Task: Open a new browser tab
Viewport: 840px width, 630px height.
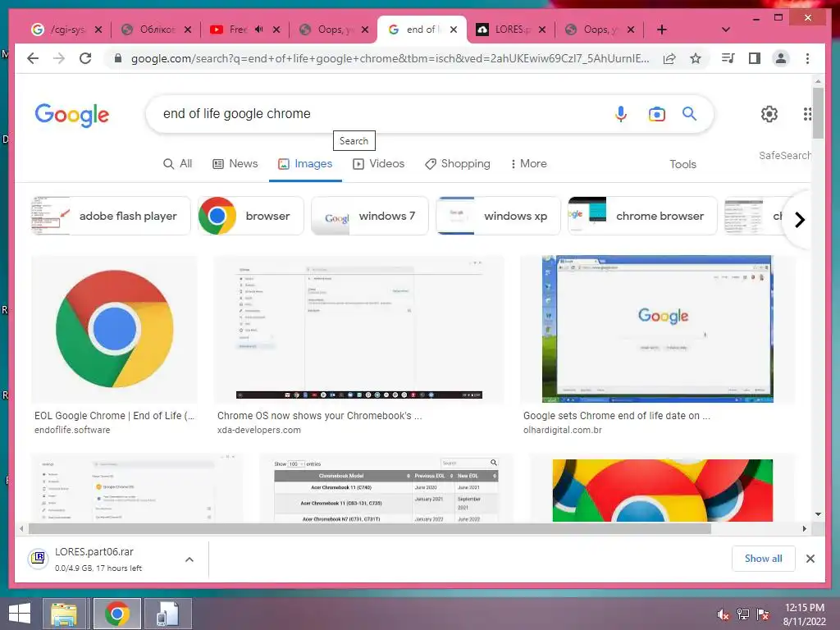Action: 662,30
